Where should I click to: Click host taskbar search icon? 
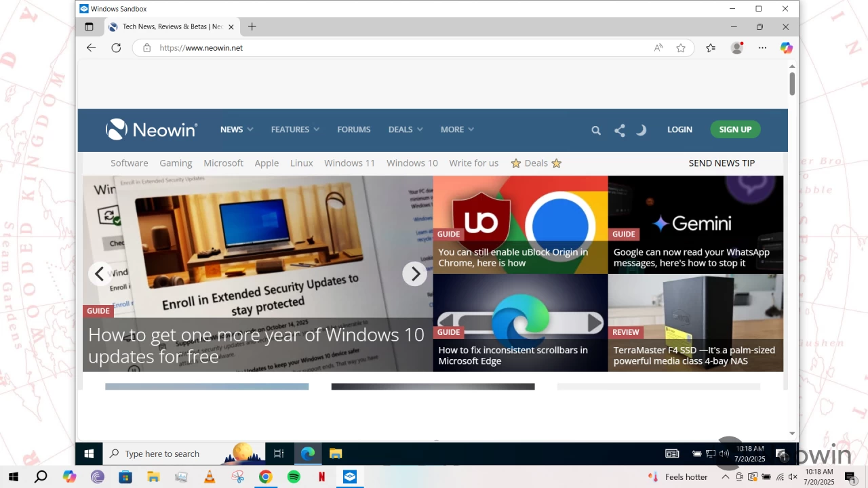(x=41, y=477)
